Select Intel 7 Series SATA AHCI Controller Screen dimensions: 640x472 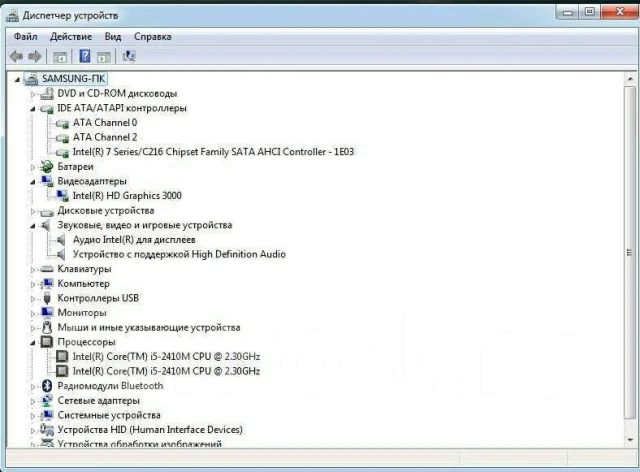[213, 152]
